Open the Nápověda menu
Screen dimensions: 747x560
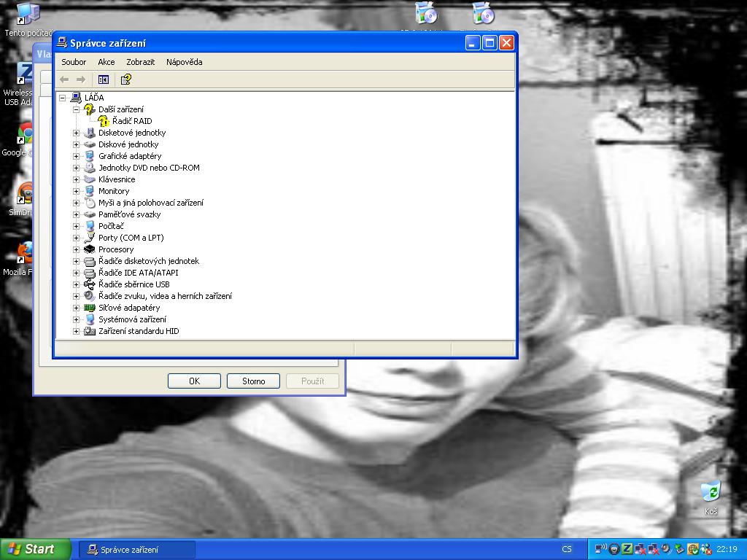[185, 62]
